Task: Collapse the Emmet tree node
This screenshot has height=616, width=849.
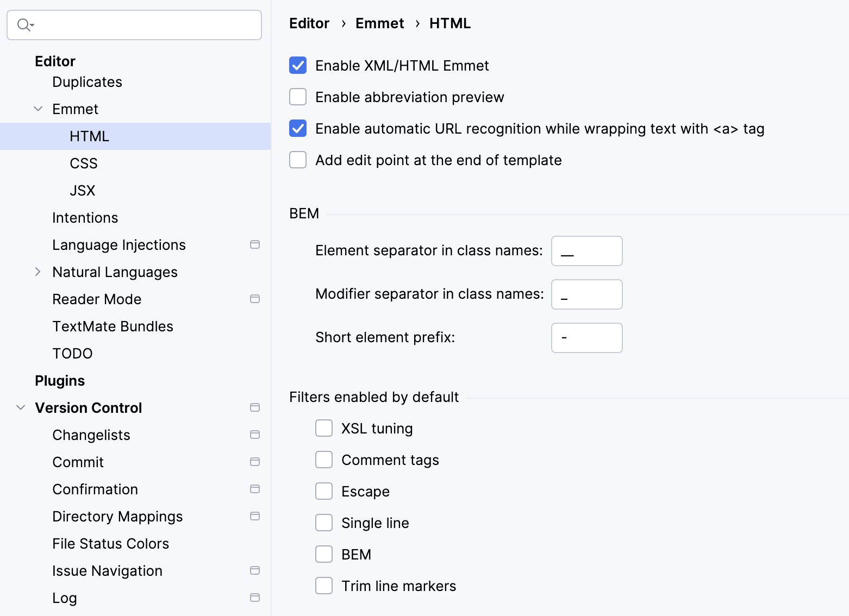Action: point(38,109)
